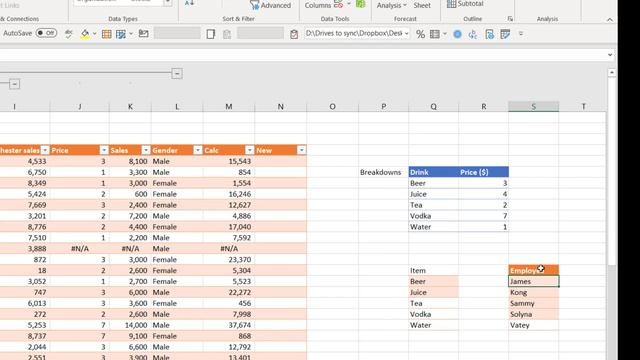Apply the fill color bucket

85,34
